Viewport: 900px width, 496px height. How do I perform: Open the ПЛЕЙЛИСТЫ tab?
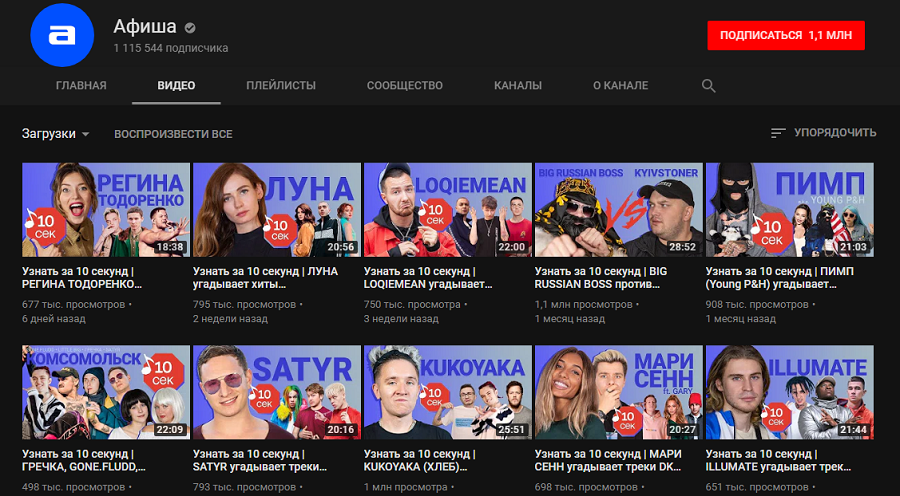pos(281,86)
